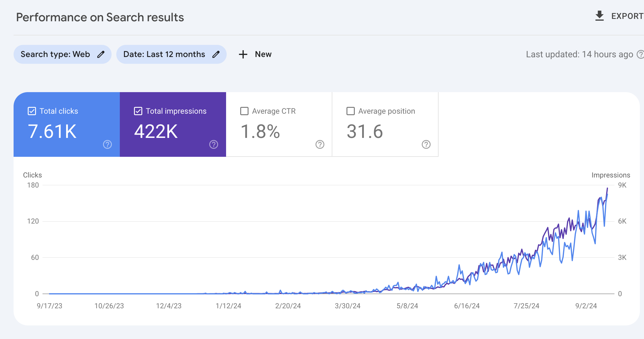Enable the Average position checkbox
Image resolution: width=644 pixels, height=339 pixels.
click(x=350, y=111)
